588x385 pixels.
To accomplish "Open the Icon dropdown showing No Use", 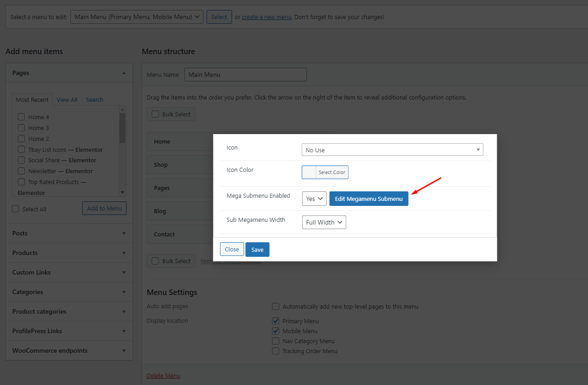I will pos(392,150).
